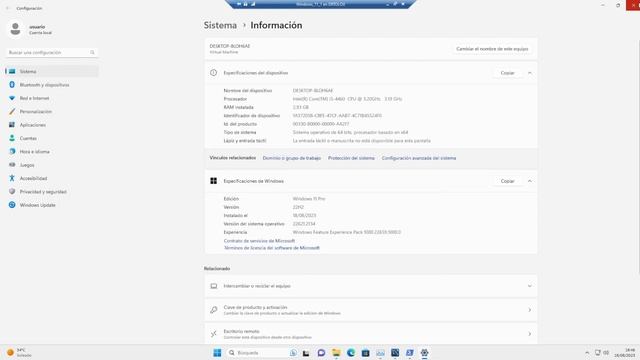Click the Settings gear in the taskbar
Viewport: 640px width, 360px height.
coord(424,353)
